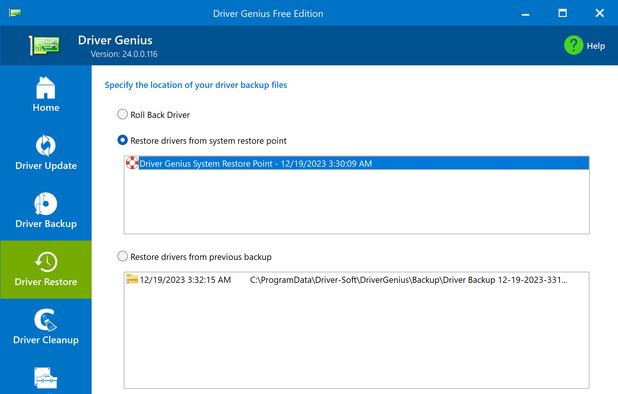Go to the Driver Backup section
This screenshot has height=394, width=618.
[x=46, y=211]
